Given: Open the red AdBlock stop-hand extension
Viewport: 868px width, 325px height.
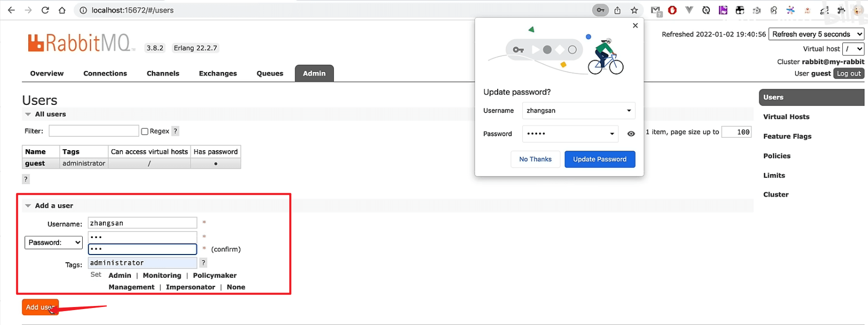Looking at the screenshot, I should (672, 10).
